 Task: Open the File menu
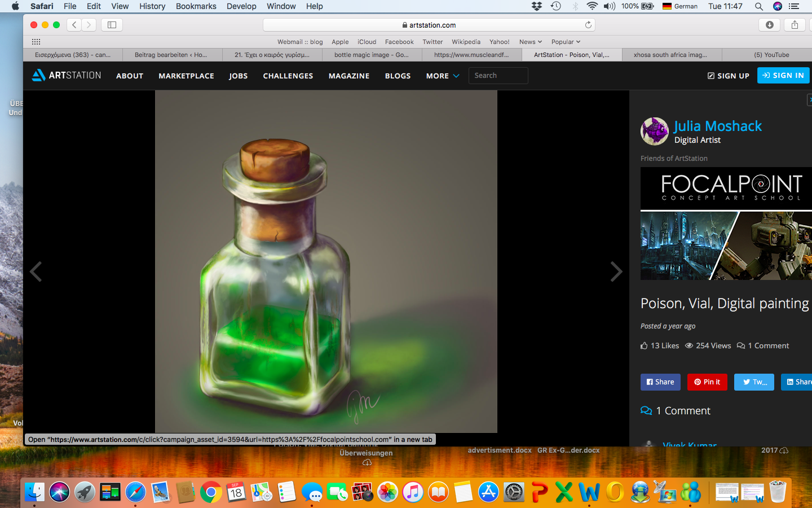[x=70, y=6]
